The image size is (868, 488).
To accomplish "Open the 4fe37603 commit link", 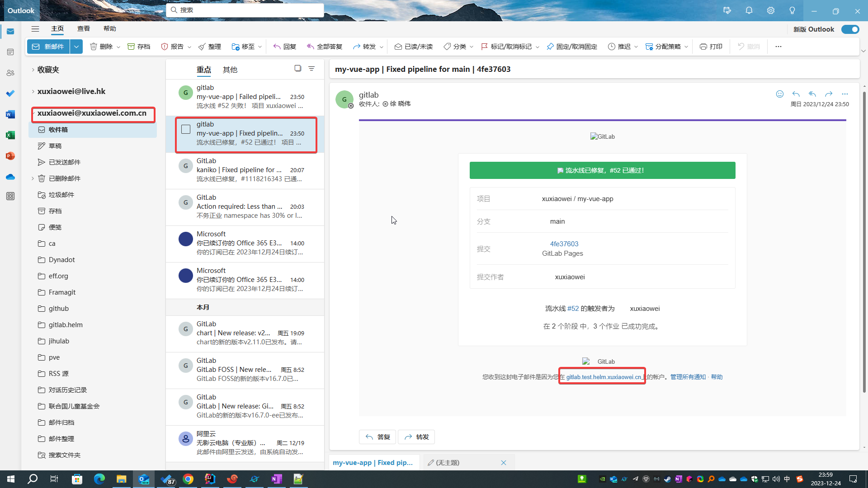I will [564, 244].
